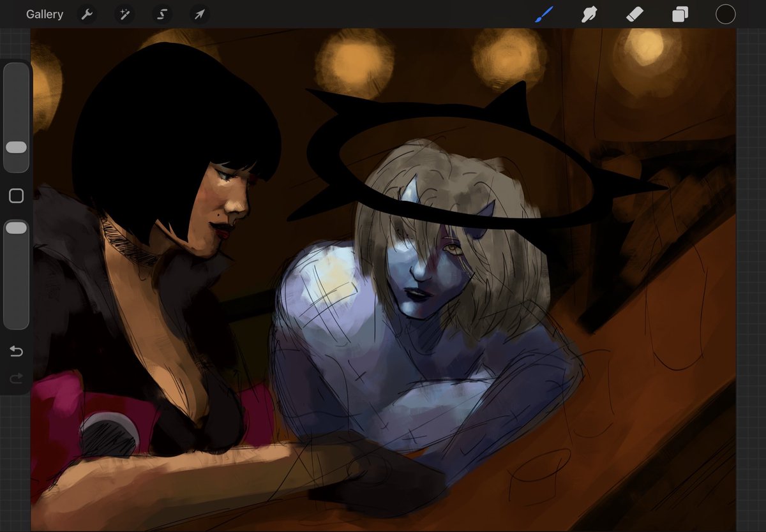Open the Actions wrench menu

coord(87,14)
